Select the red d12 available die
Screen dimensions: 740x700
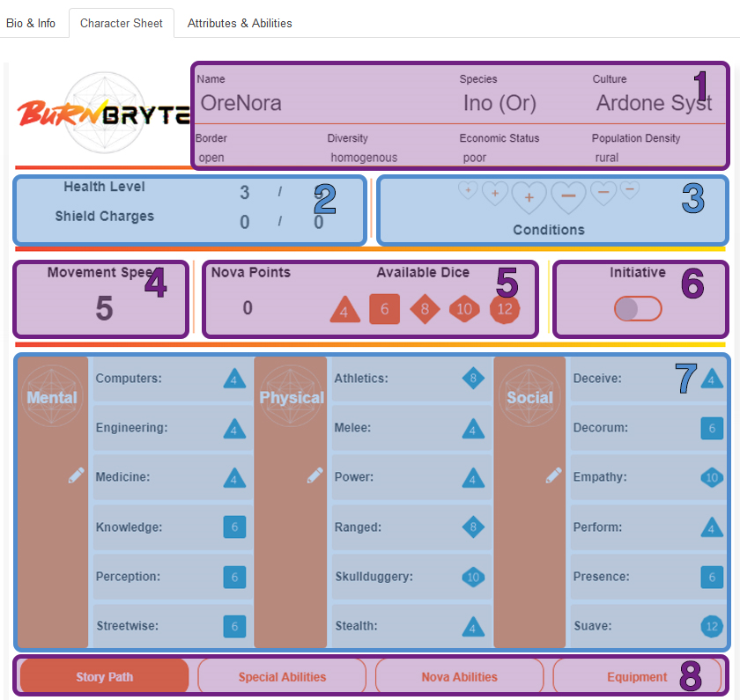506,310
